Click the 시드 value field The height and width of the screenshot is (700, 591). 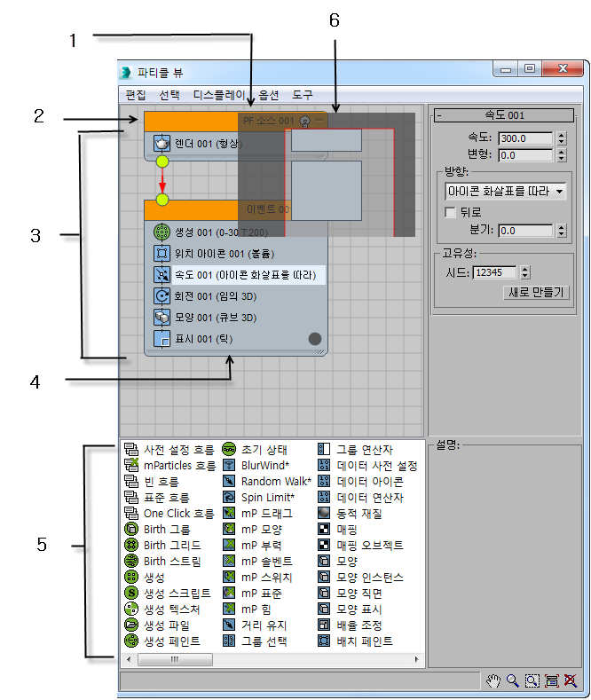[x=494, y=272]
